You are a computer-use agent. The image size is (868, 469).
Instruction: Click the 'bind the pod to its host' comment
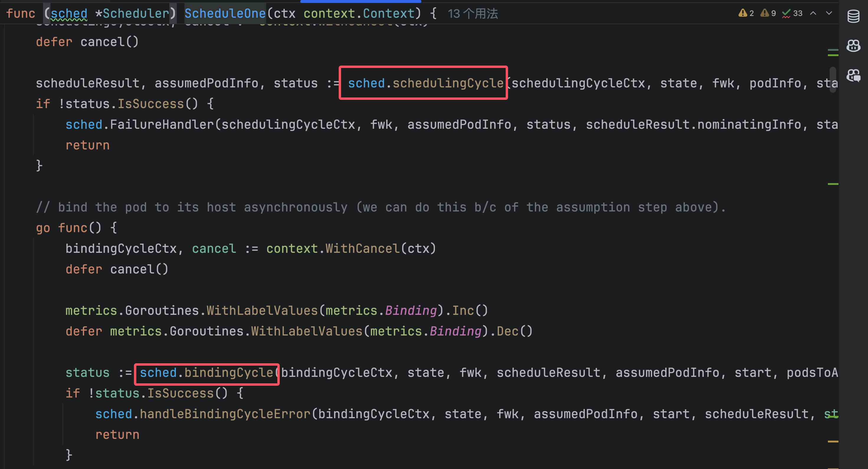381,207
